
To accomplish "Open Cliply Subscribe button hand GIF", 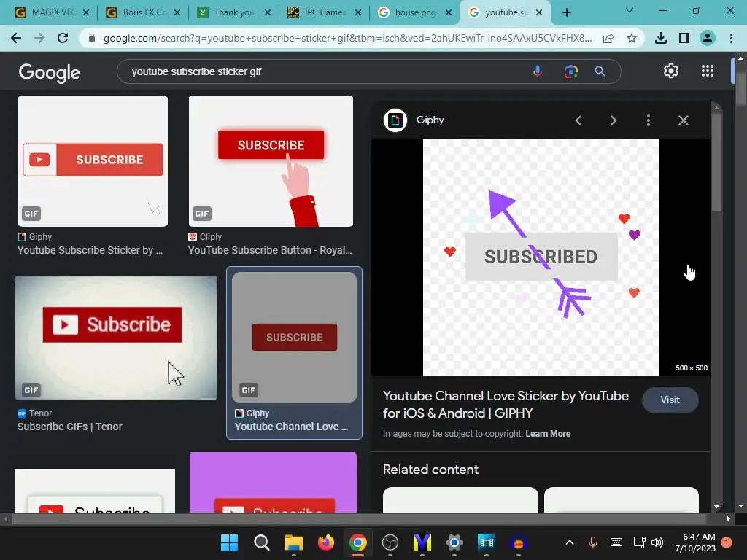I will click(x=271, y=161).
